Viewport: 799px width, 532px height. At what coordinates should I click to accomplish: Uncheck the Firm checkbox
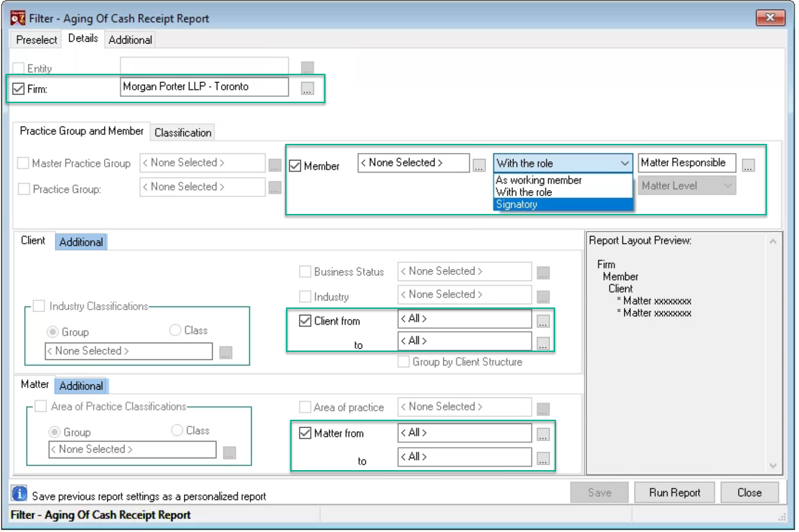click(x=18, y=88)
